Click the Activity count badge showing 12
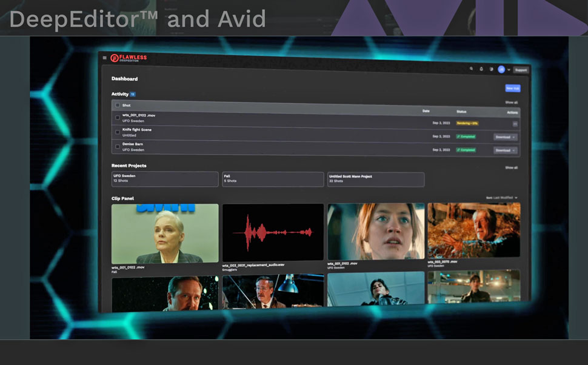 pos(133,94)
